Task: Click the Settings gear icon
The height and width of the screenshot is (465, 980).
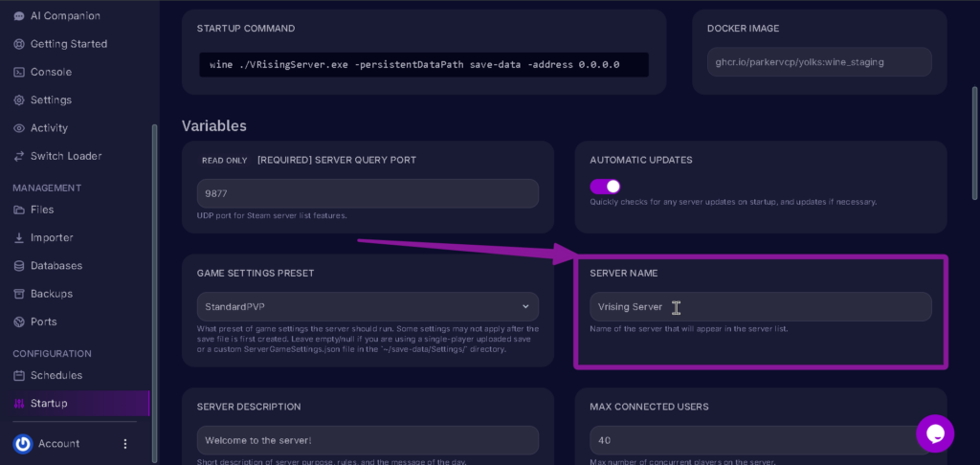Action: (x=19, y=100)
